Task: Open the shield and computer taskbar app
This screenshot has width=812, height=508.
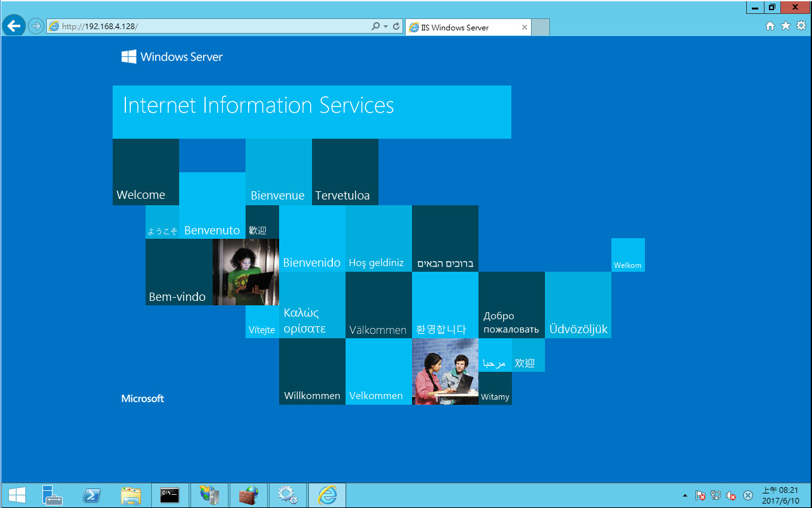Action: pyautogui.click(x=209, y=495)
